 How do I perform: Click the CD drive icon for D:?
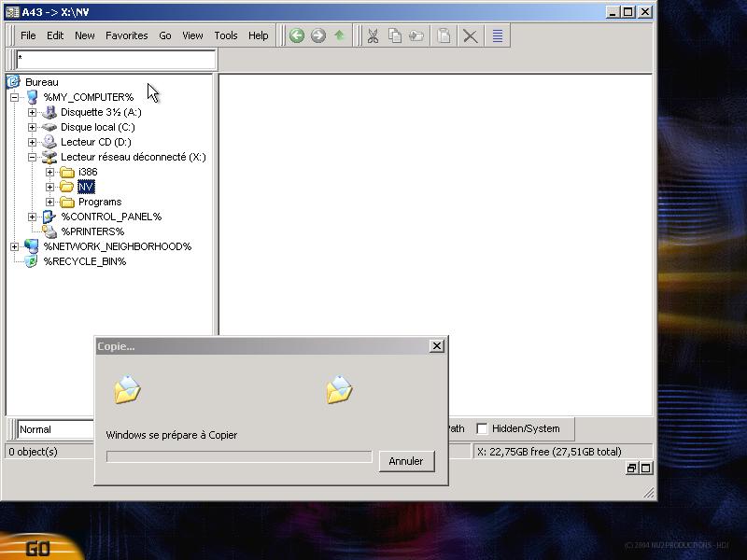[49, 142]
